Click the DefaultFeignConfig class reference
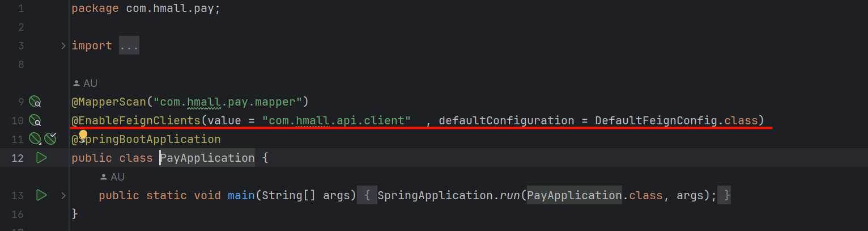Viewport: 868px width, 231px height. pyautogui.click(x=656, y=120)
